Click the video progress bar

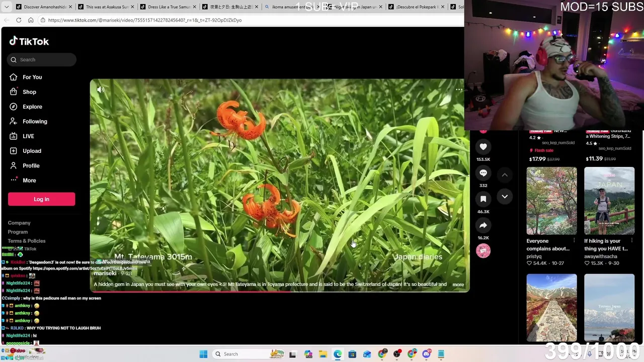click(280, 291)
